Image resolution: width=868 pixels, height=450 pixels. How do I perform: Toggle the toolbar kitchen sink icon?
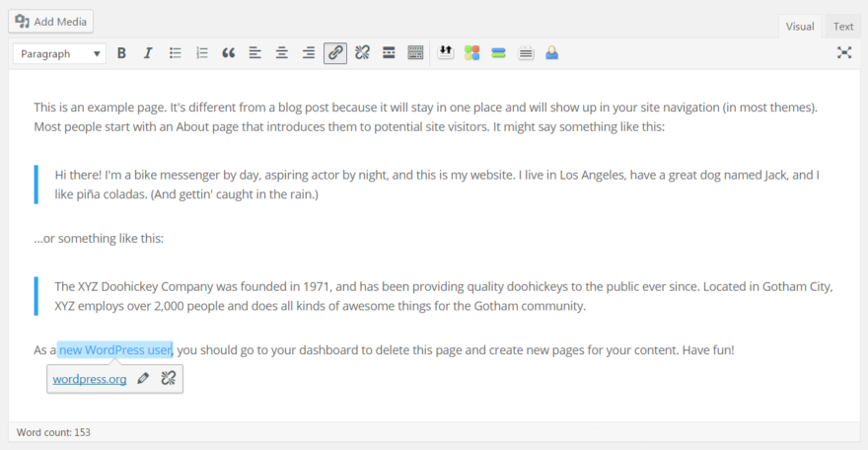pos(415,53)
